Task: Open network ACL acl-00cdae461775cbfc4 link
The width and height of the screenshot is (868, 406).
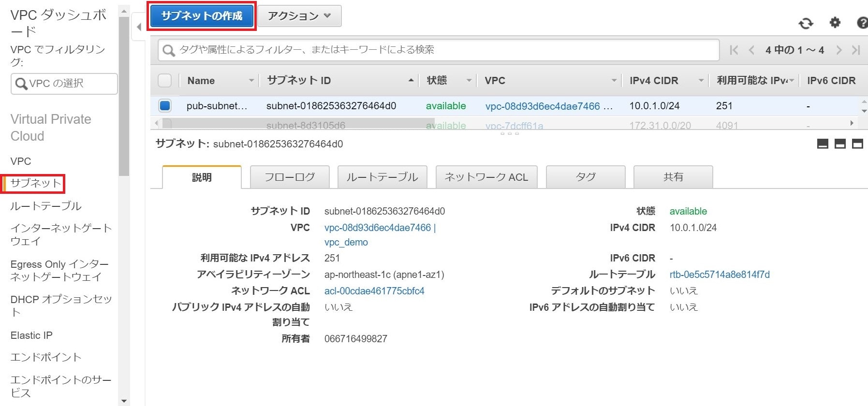Action: pyautogui.click(x=374, y=291)
